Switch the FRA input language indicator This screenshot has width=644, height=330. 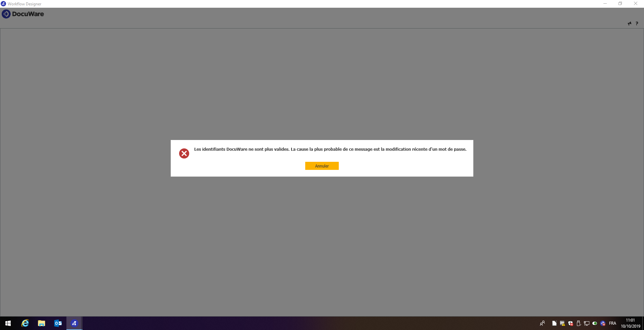pos(612,323)
